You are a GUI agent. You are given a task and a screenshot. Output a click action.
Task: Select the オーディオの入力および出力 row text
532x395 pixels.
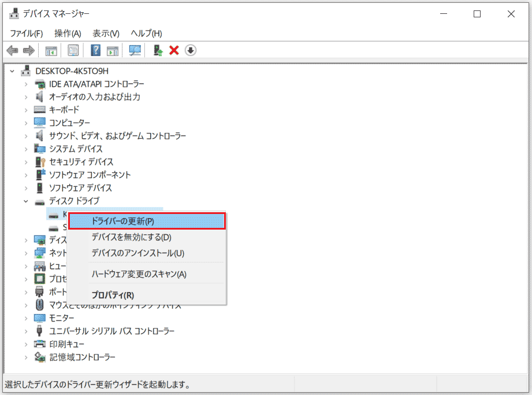pyautogui.click(x=95, y=97)
